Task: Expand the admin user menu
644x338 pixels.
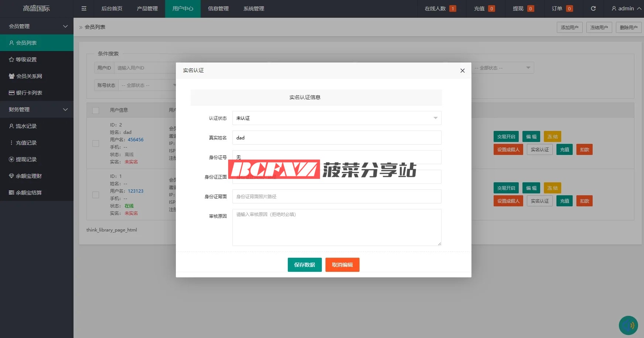Action: point(626,9)
